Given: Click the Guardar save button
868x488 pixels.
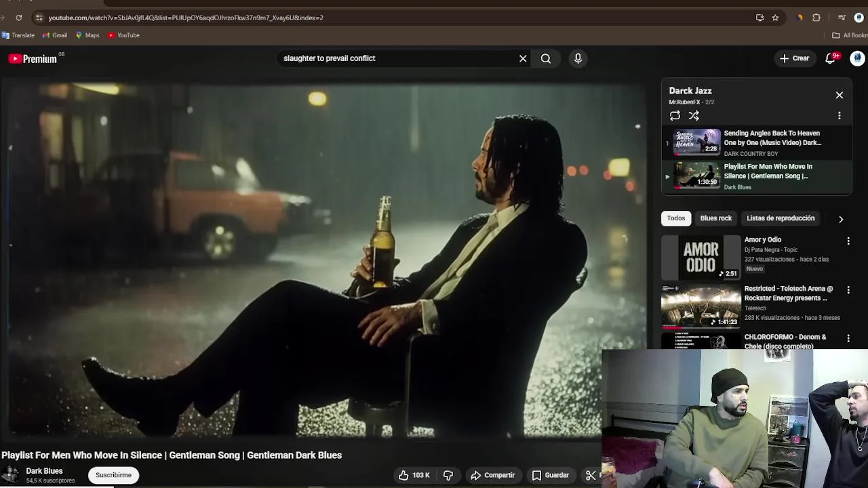Looking at the screenshot, I should [x=551, y=475].
